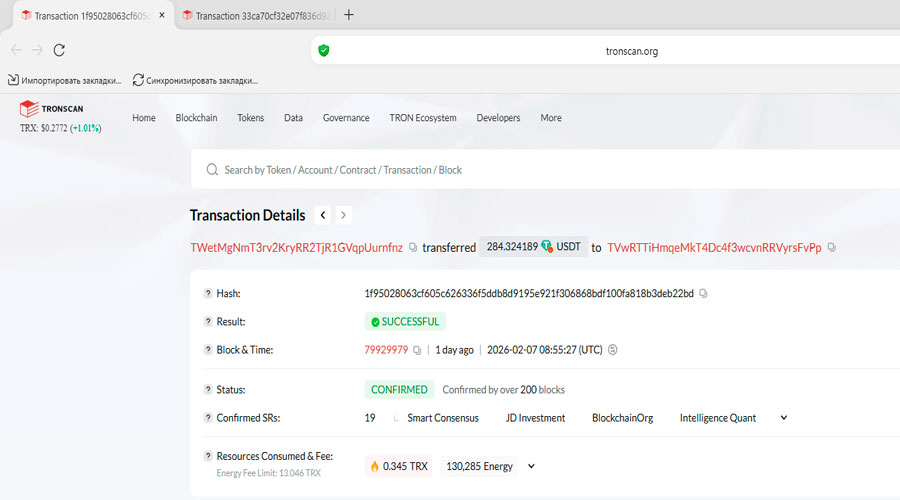
Task: Open sender address TWetMgNmT3rv2KryRR2TjR1GVqpUurnfnz
Action: click(x=297, y=247)
